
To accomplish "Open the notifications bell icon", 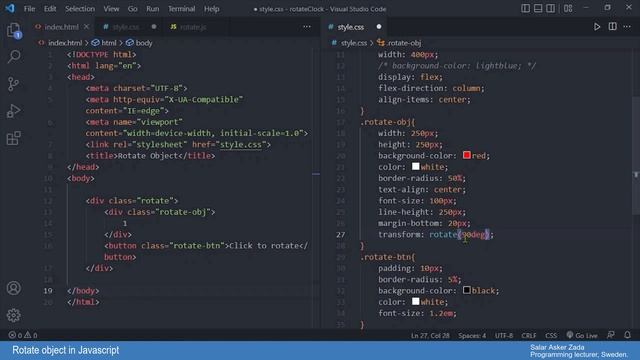I will click(x=627, y=335).
